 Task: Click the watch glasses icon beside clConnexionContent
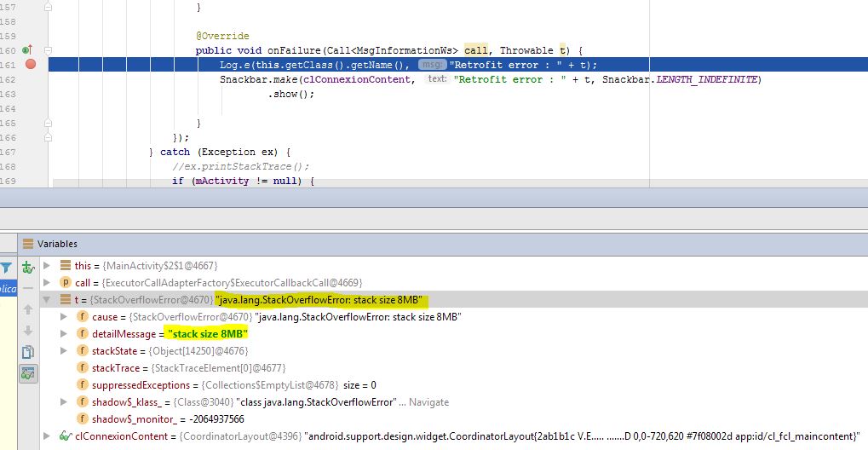point(66,436)
